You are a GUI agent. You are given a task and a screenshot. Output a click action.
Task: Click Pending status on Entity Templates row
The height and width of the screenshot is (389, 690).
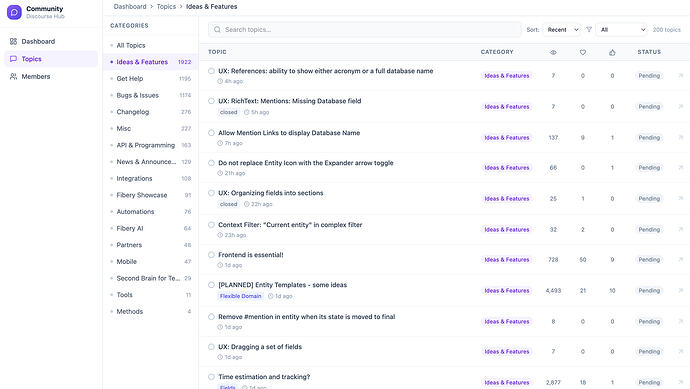(649, 290)
